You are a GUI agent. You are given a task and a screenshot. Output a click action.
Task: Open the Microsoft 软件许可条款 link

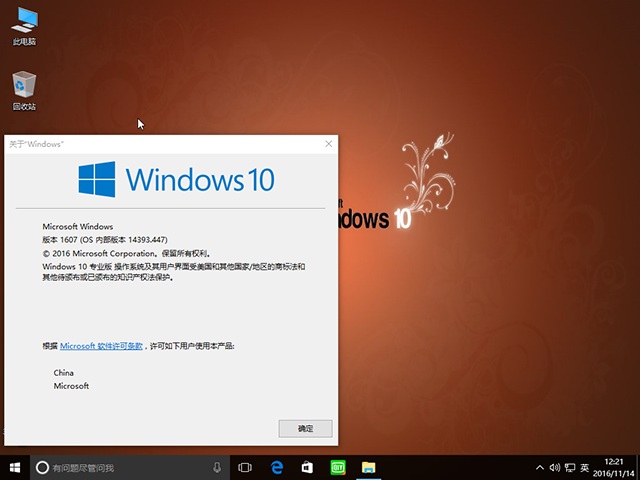101,345
